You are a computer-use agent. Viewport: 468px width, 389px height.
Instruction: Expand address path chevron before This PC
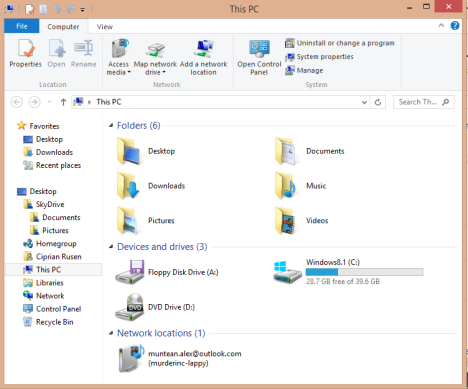(x=89, y=102)
